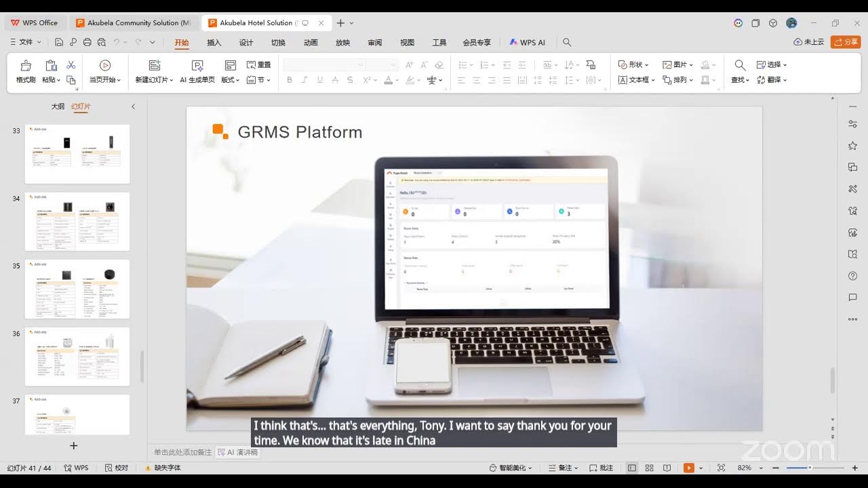
Task: Toggle Italic formatting
Action: [x=304, y=80]
